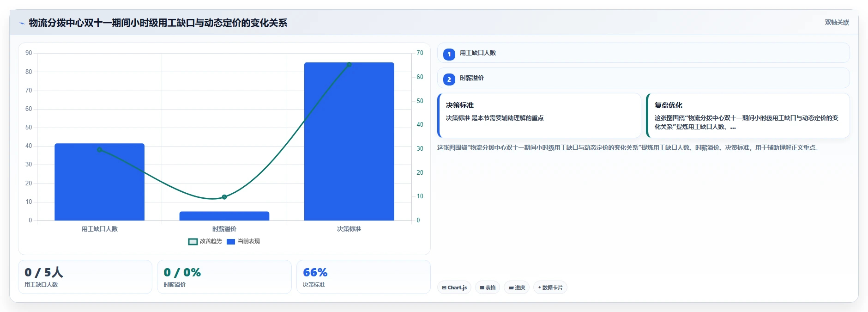This screenshot has height=312, width=868.
Task: Click the 表格 tag chip
Action: tap(488, 288)
